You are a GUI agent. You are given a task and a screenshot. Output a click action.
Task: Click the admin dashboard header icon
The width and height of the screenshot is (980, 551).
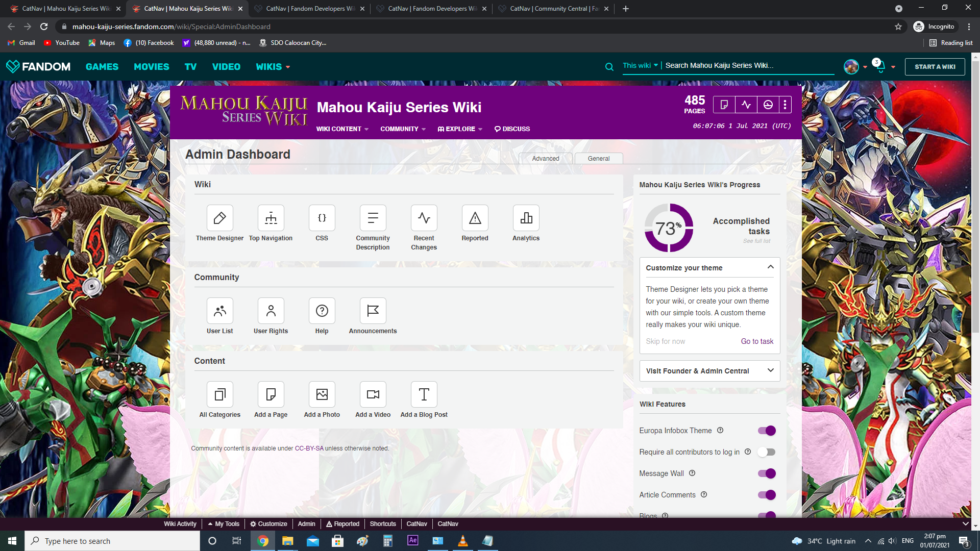click(x=768, y=105)
